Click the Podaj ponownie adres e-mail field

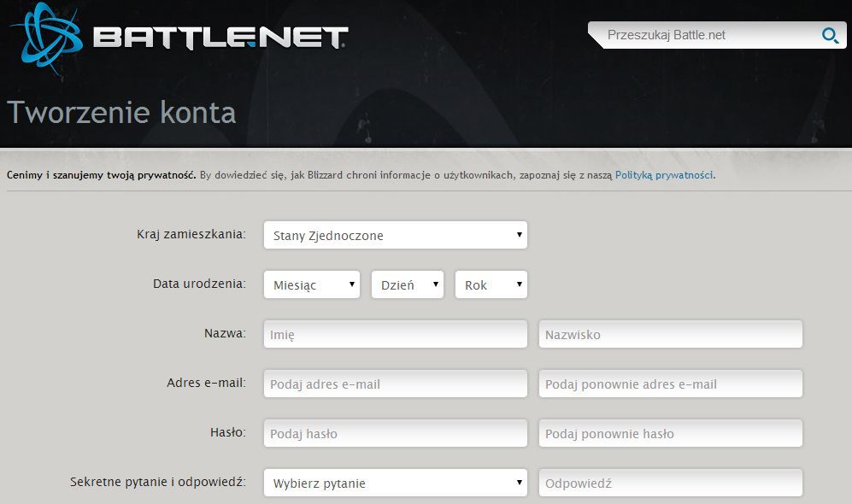point(671,384)
